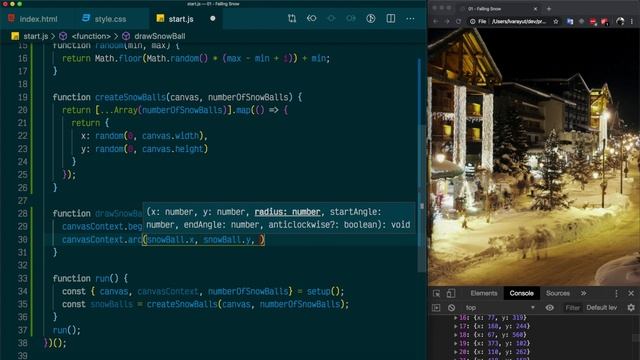The image size is (640, 360).
Task: Switch to the DevTools Console tab
Action: tap(521, 293)
